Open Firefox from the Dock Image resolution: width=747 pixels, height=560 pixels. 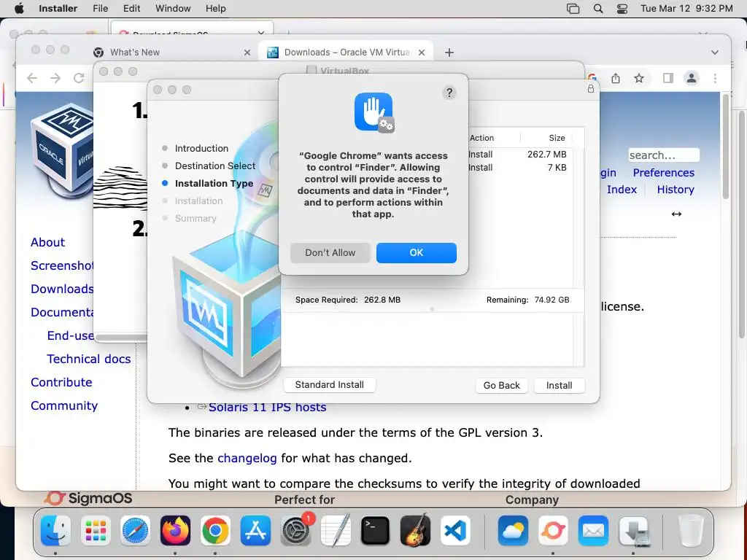[175, 531]
